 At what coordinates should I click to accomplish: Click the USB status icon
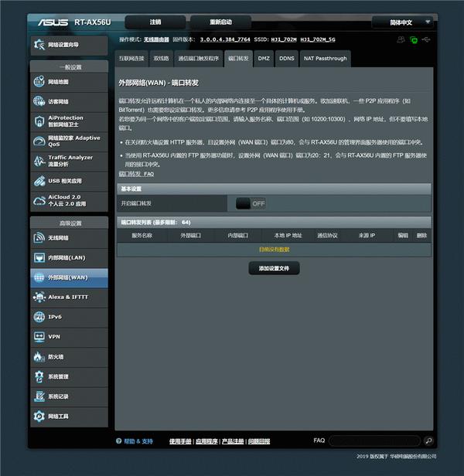[x=426, y=39]
